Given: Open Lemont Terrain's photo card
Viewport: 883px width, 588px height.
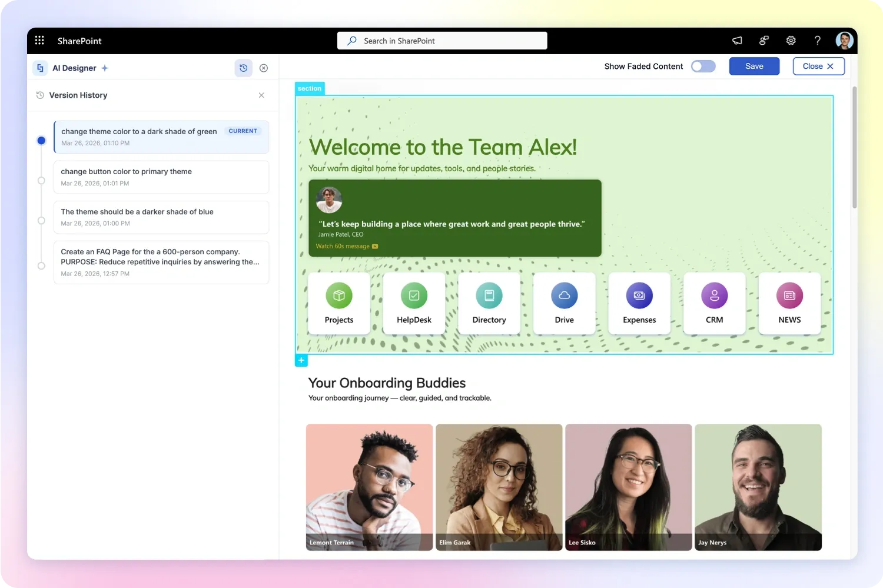Looking at the screenshot, I should pos(369,487).
